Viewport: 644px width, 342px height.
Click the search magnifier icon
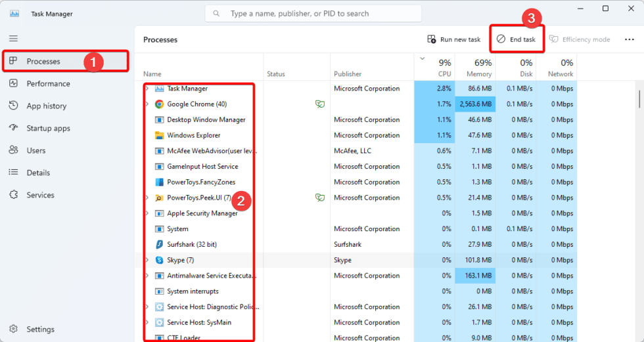(x=216, y=14)
